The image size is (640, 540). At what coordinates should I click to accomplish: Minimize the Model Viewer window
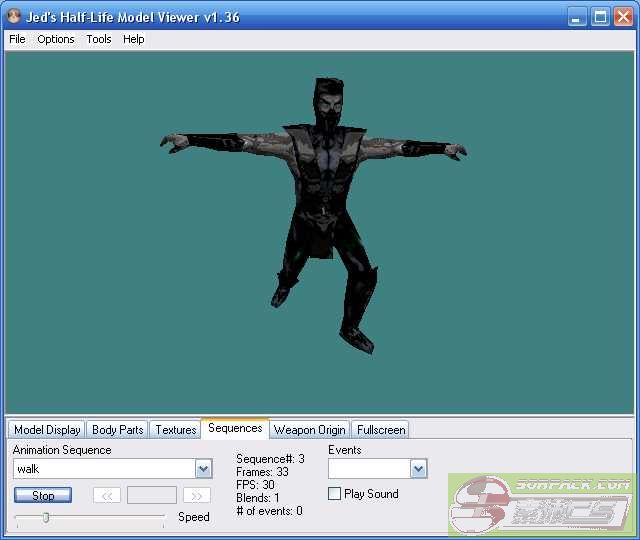(577, 17)
